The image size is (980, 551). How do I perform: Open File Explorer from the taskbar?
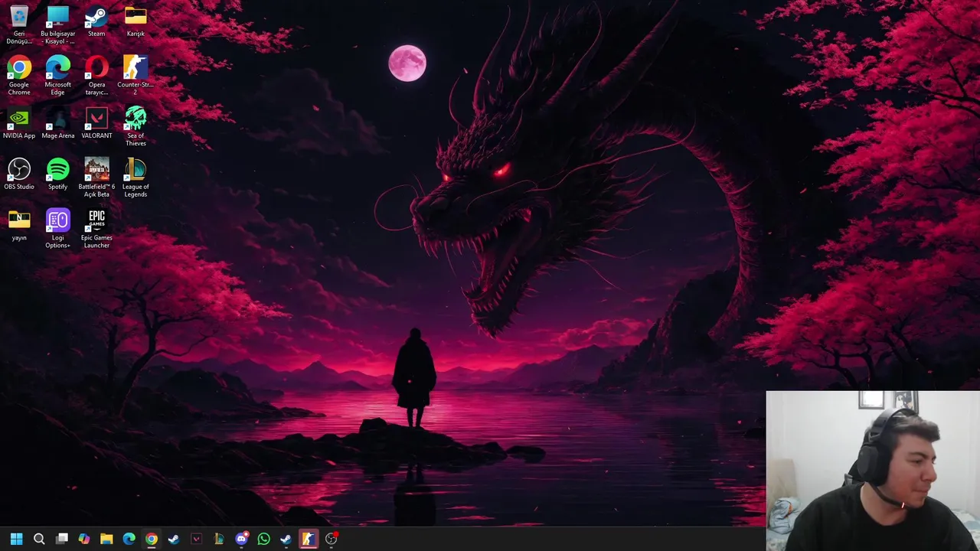[x=106, y=539]
